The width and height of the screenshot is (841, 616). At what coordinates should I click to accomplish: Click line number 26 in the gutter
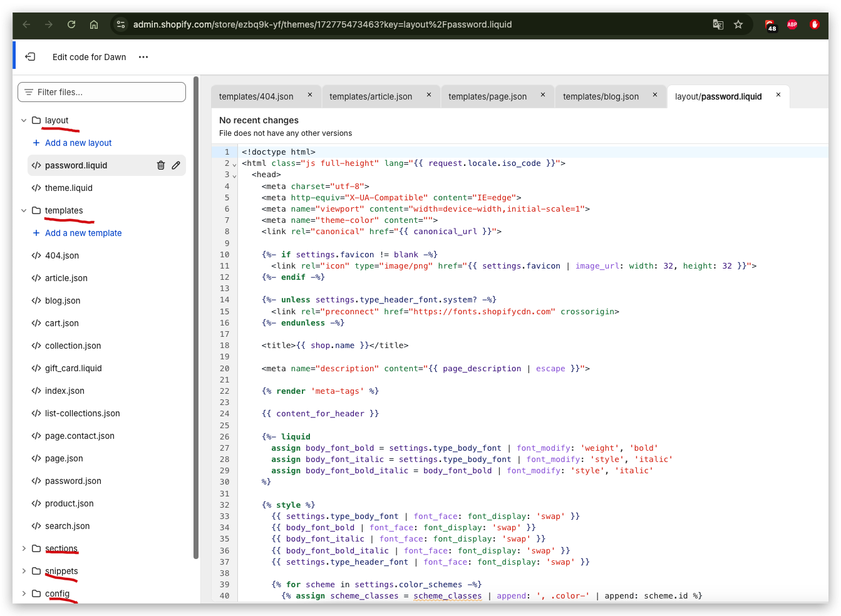tap(224, 437)
